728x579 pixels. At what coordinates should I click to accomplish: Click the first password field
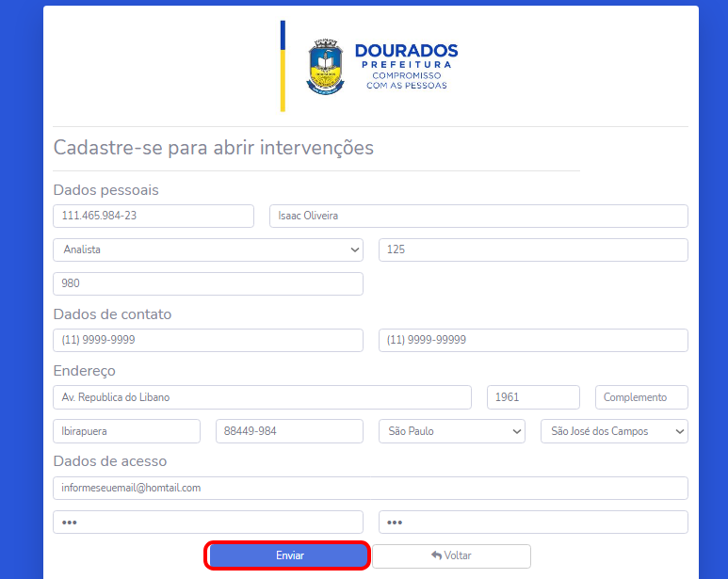pos(208,522)
